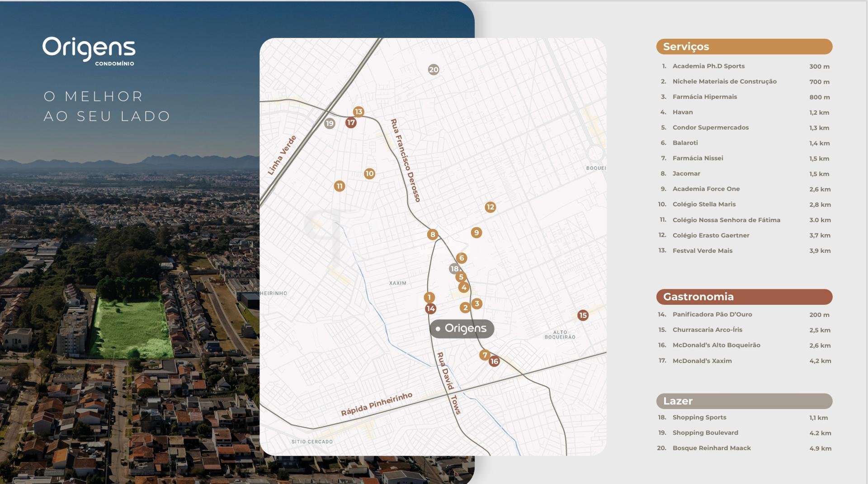
Task: Select the Serviços category header
Action: click(x=744, y=47)
